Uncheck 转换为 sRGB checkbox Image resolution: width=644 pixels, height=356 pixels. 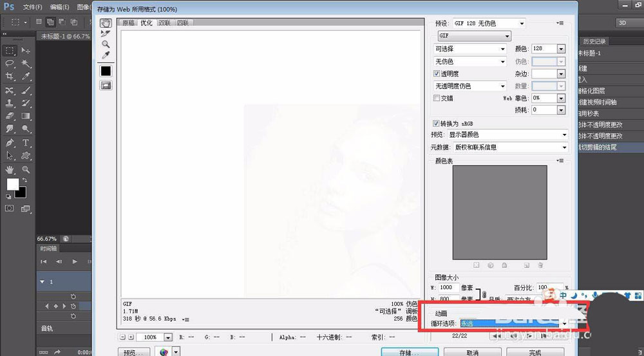[x=436, y=123]
